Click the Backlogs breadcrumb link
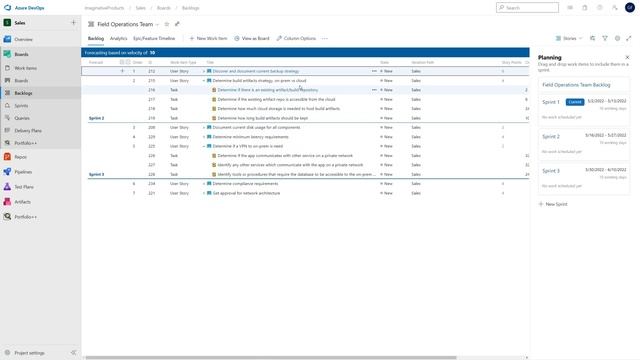This screenshot has width=640, height=360. click(x=191, y=8)
